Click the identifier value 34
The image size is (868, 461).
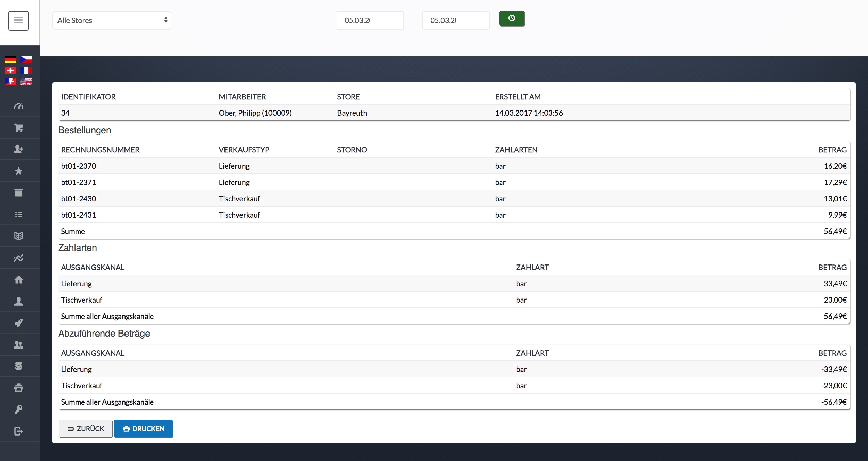pyautogui.click(x=65, y=113)
